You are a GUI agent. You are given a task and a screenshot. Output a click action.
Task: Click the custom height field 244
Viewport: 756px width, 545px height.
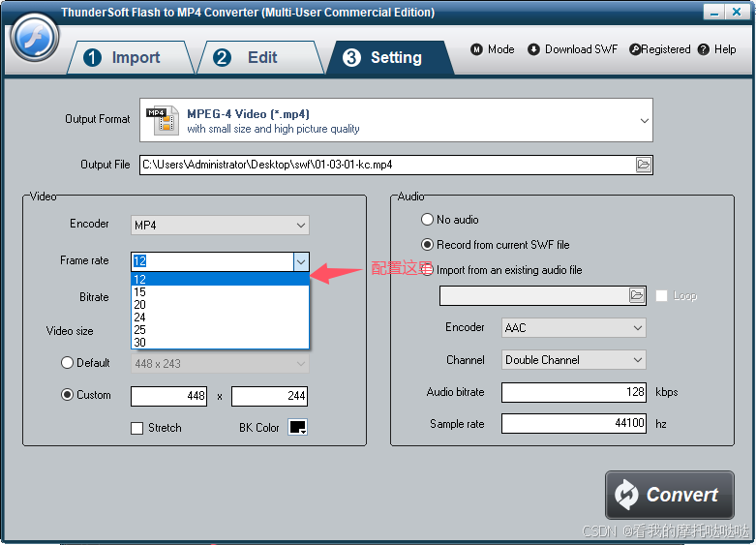click(269, 397)
